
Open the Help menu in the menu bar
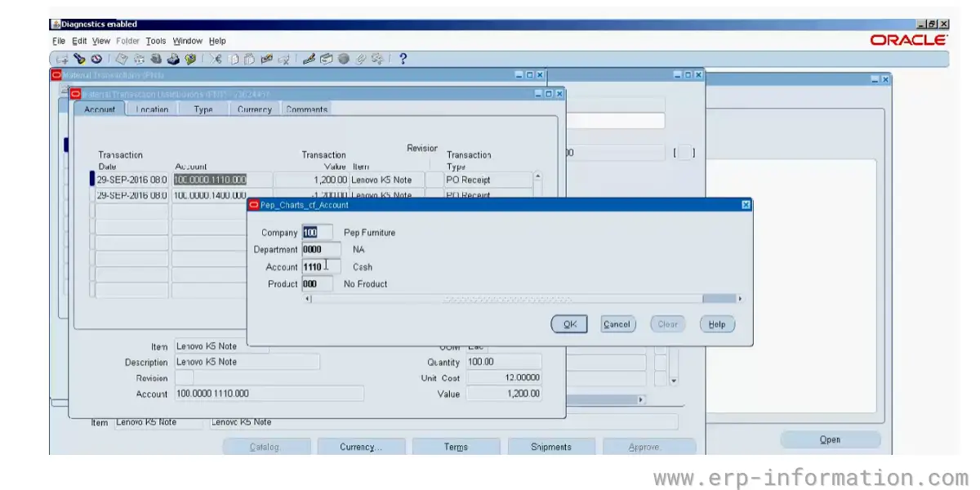click(x=217, y=41)
